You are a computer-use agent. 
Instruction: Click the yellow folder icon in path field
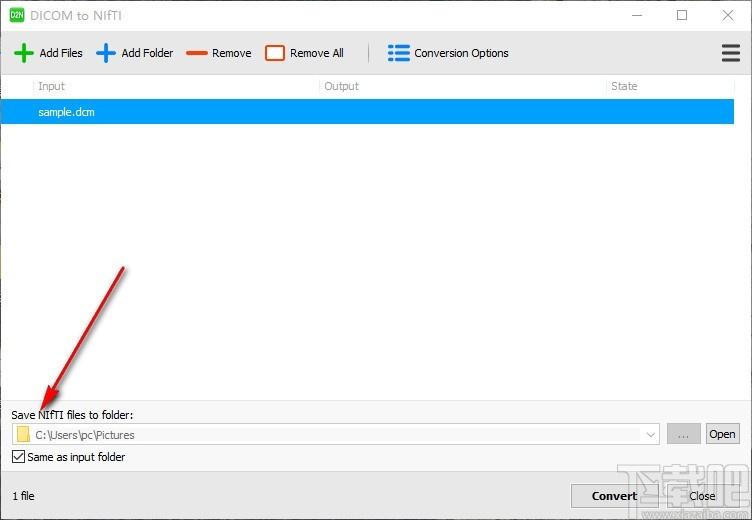coord(23,435)
